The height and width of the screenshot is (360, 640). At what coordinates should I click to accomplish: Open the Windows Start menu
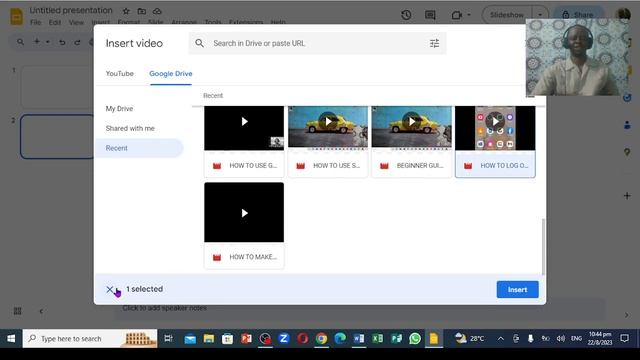click(x=11, y=338)
